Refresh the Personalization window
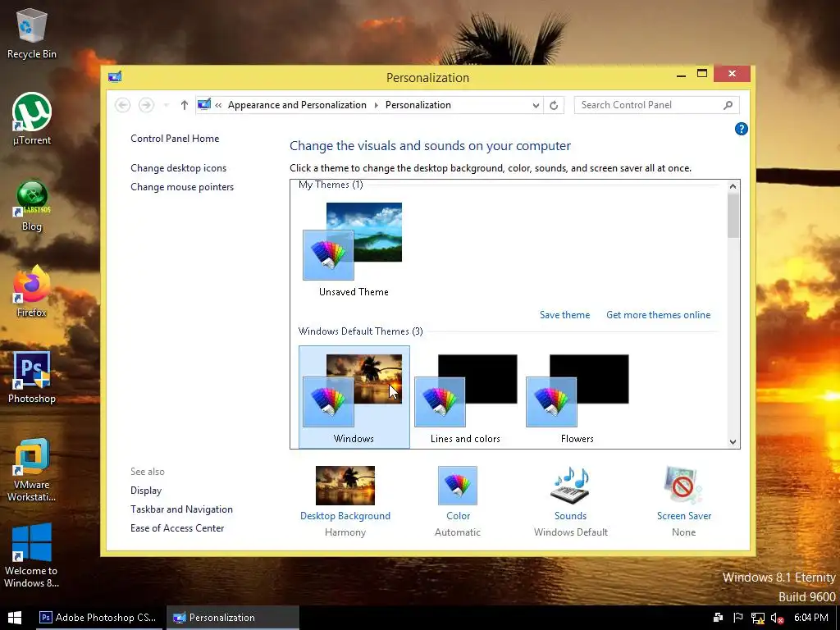This screenshot has height=630, width=840. (554, 105)
